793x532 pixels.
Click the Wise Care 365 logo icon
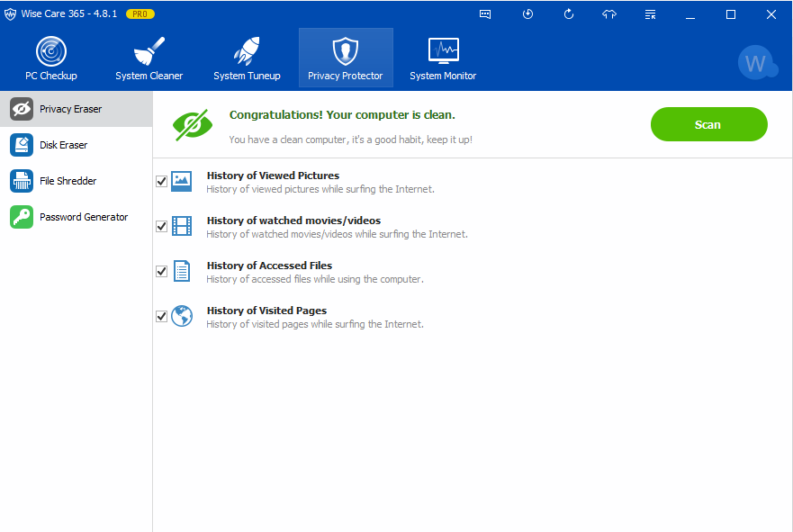point(10,14)
